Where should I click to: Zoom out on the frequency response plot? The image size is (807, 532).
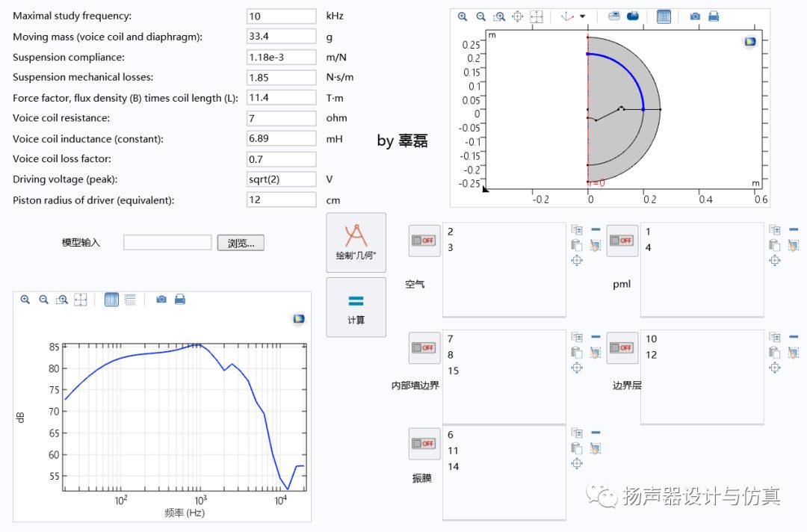(43, 300)
